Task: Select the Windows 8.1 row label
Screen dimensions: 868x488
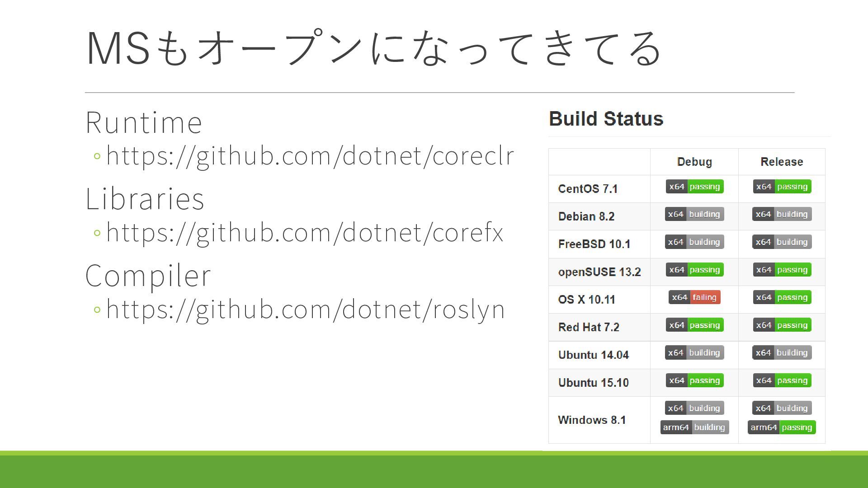Action: 592,420
